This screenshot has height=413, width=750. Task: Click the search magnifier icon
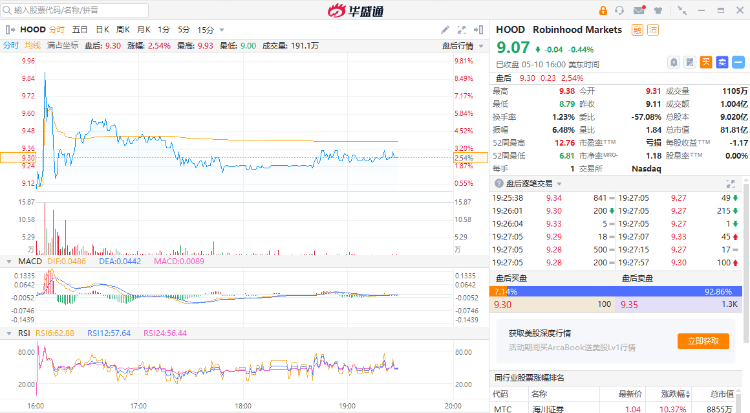click(7, 10)
